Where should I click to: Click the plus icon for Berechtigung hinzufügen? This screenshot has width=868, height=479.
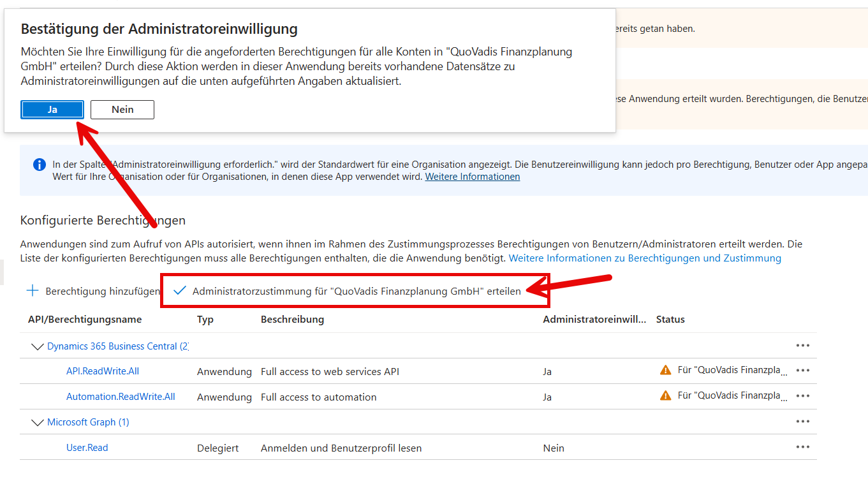click(x=32, y=291)
